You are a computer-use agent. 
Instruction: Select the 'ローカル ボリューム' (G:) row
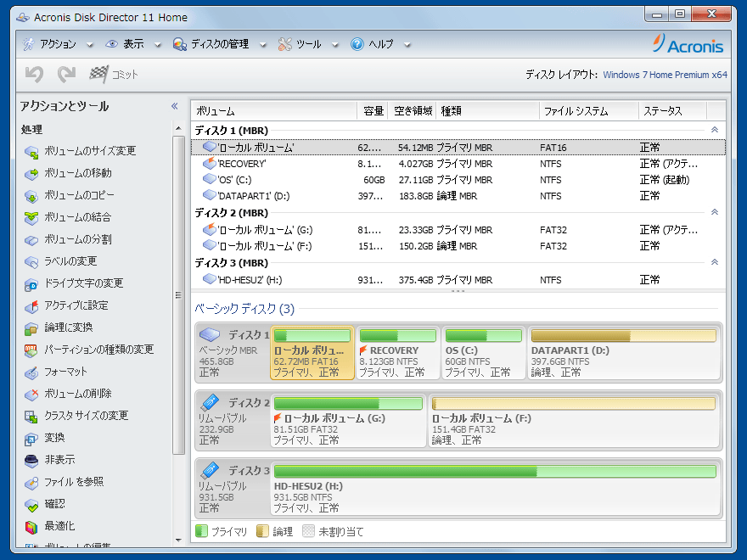click(x=458, y=230)
